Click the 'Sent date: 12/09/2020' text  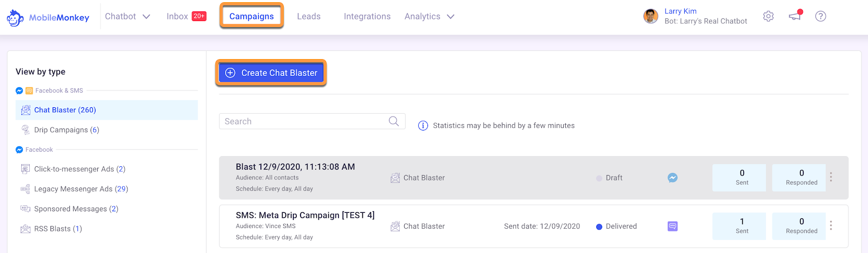[x=542, y=226]
